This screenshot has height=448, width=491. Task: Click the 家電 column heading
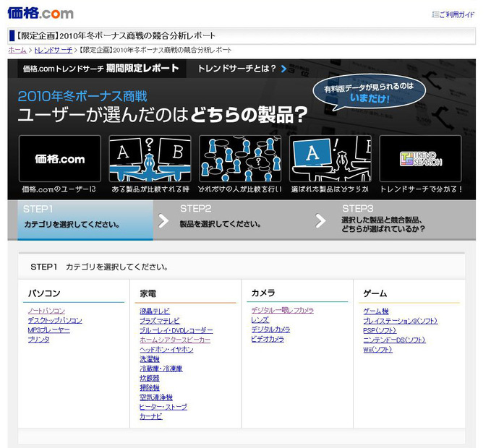pyautogui.click(x=148, y=294)
